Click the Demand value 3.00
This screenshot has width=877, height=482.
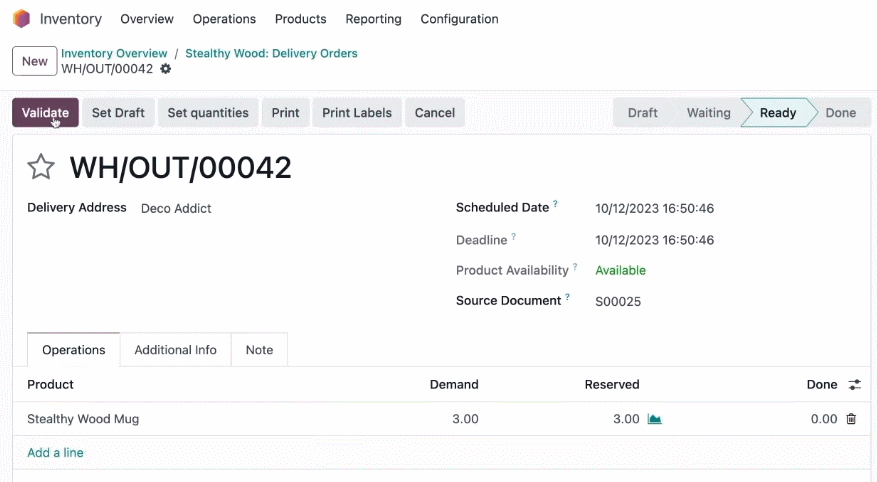(465, 419)
